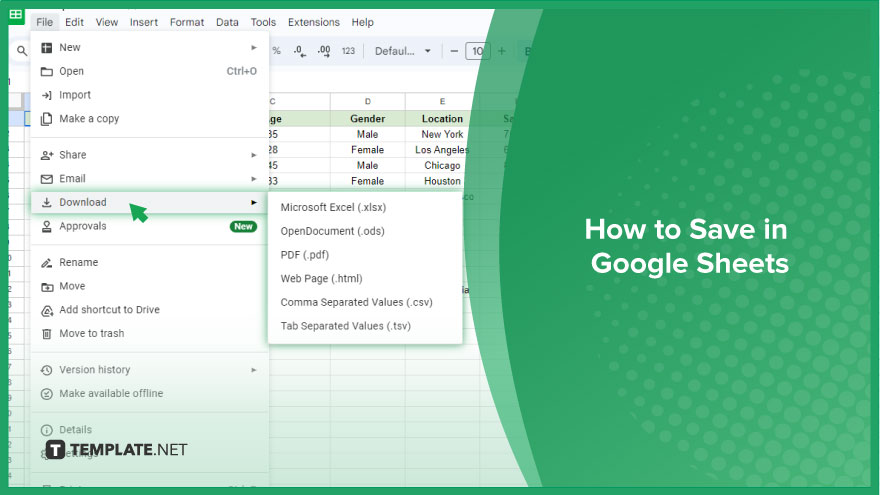Click the Houston cell
880x495 pixels.
tap(442, 181)
